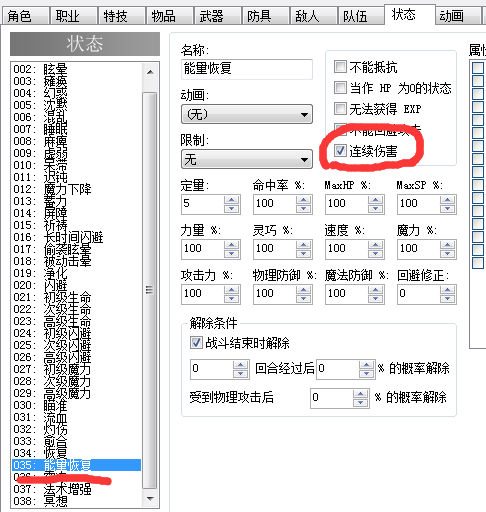The image size is (486, 512).
Task: Increase the 定量 value with up arrow
Action: click(x=231, y=199)
